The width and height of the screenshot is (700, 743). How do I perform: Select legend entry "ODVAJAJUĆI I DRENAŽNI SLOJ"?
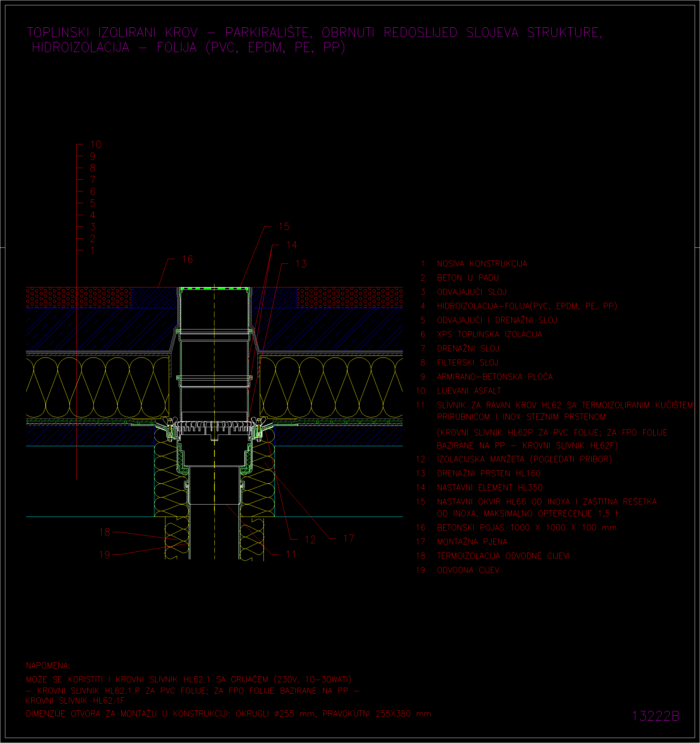tap(497, 320)
